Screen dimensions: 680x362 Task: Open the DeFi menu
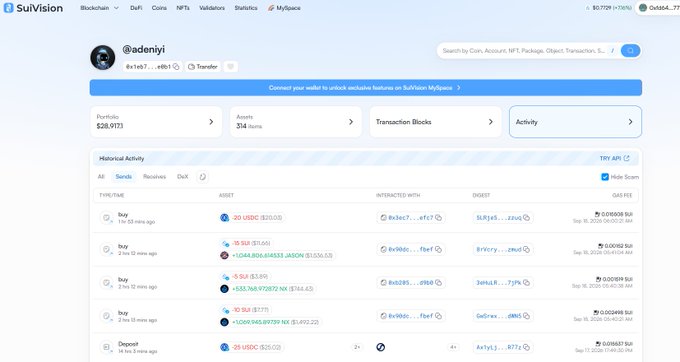pyautogui.click(x=136, y=8)
